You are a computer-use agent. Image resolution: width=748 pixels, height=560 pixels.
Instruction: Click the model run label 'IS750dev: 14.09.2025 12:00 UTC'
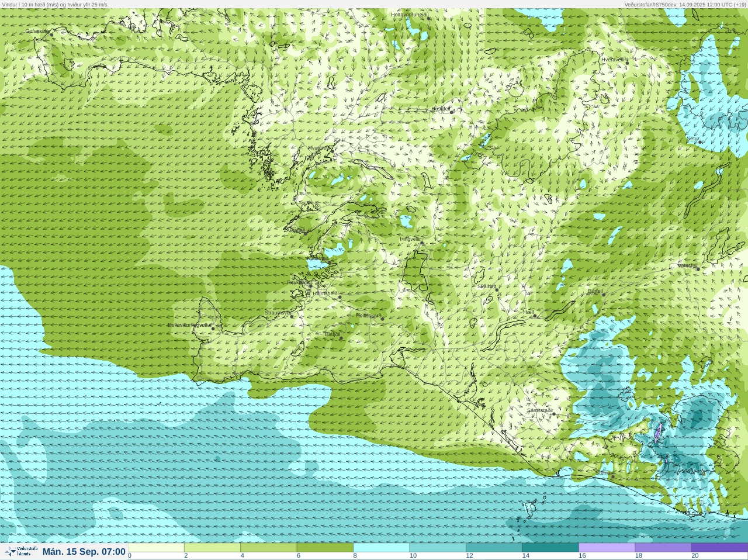click(692, 4)
